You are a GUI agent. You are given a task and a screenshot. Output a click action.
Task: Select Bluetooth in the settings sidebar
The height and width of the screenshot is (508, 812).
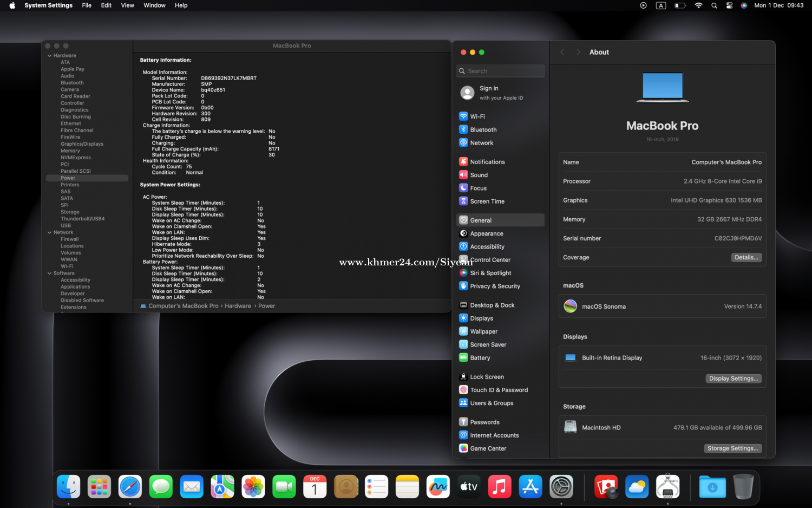[483, 130]
